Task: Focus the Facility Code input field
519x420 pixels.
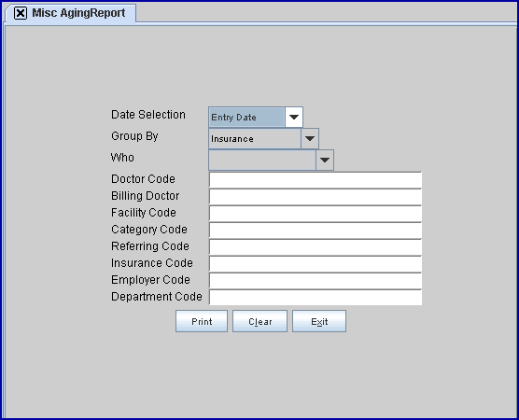Action: 316,214
